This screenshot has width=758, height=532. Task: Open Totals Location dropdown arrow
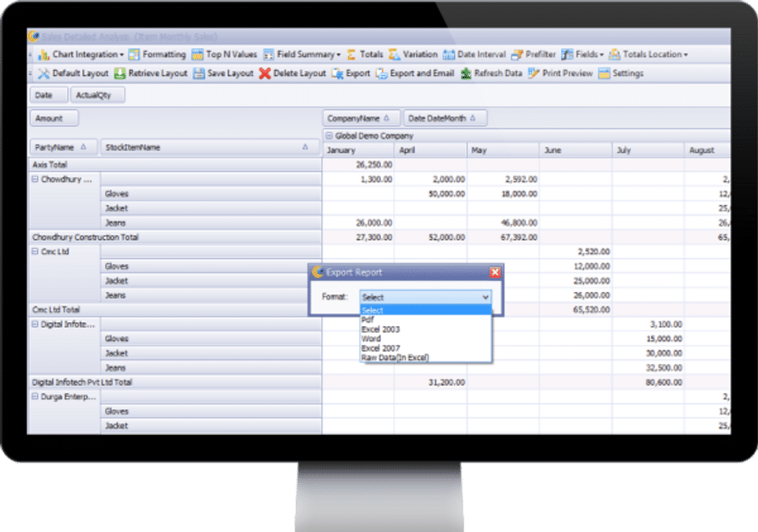685,55
